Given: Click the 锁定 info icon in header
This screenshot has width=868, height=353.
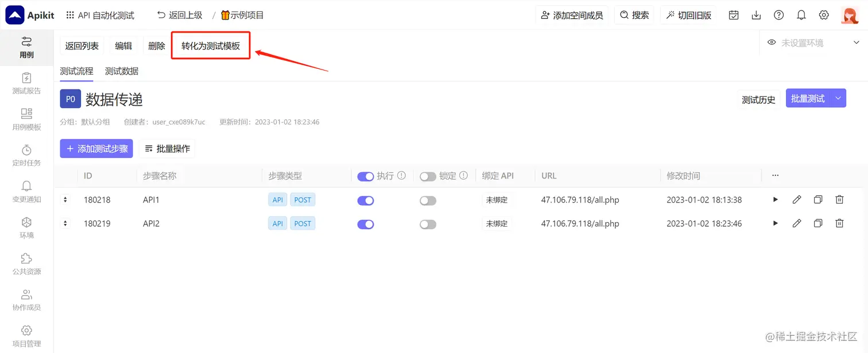Looking at the screenshot, I should pyautogui.click(x=463, y=176).
